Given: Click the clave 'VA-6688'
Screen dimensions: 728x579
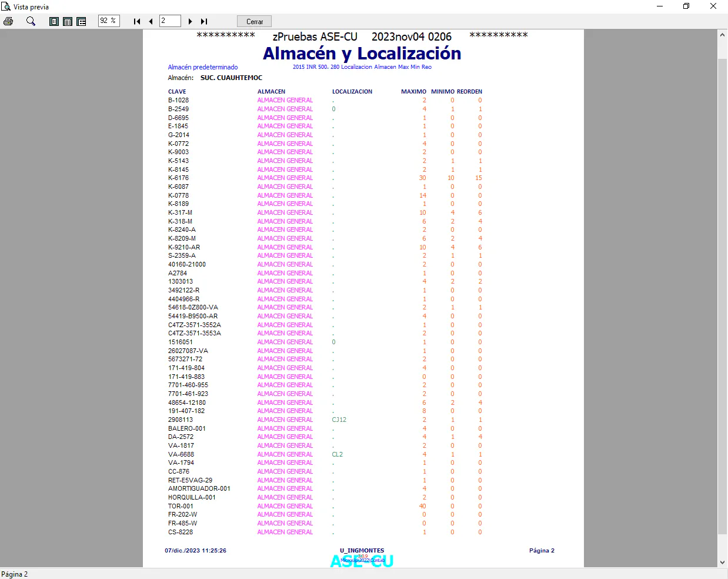Looking at the screenshot, I should point(181,454).
